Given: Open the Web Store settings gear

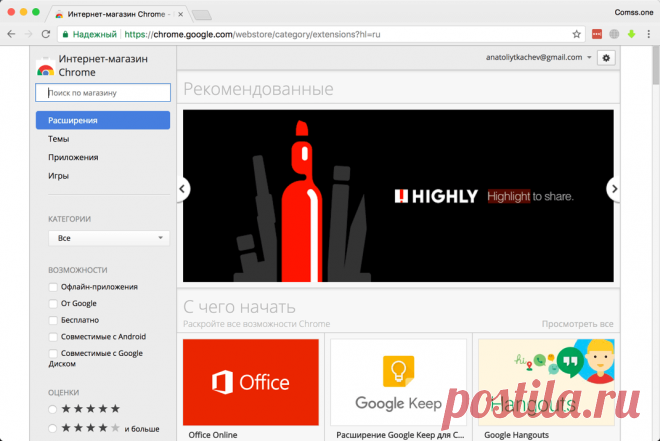Looking at the screenshot, I should tap(606, 58).
